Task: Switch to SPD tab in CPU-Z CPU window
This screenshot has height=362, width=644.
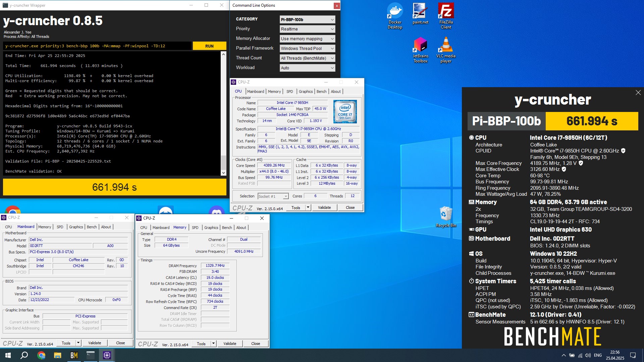Action: (x=290, y=92)
